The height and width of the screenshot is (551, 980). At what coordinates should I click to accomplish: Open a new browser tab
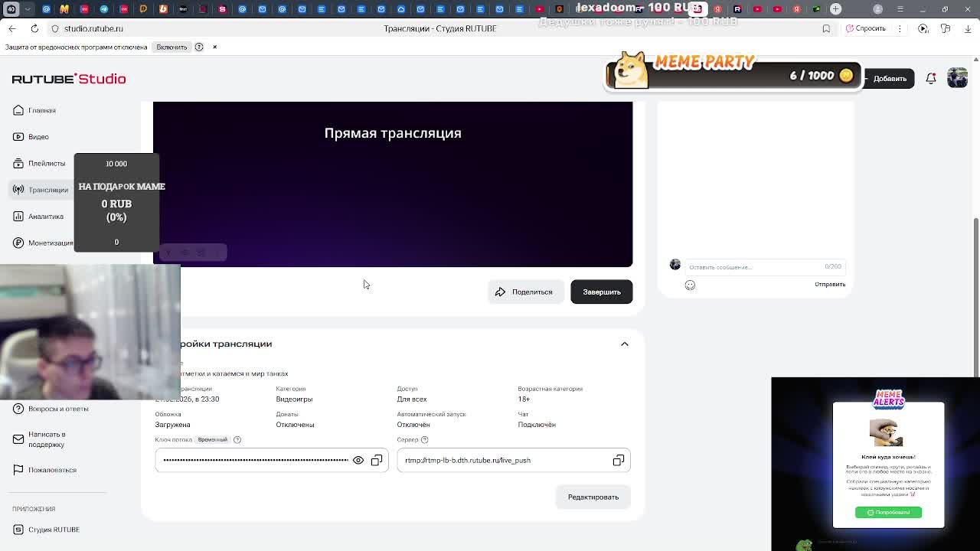836,9
